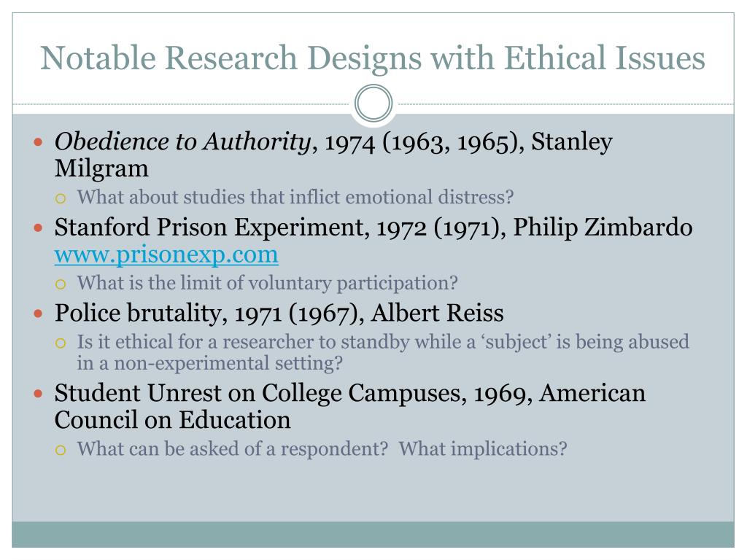This screenshot has width=747, height=560.
Task: Click the name "Philip Zimbardo"
Action: tap(603, 227)
